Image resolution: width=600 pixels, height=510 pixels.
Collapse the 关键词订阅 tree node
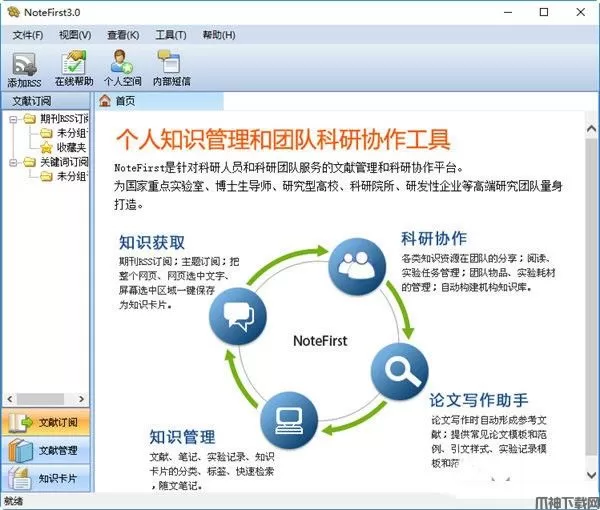(x=13, y=163)
